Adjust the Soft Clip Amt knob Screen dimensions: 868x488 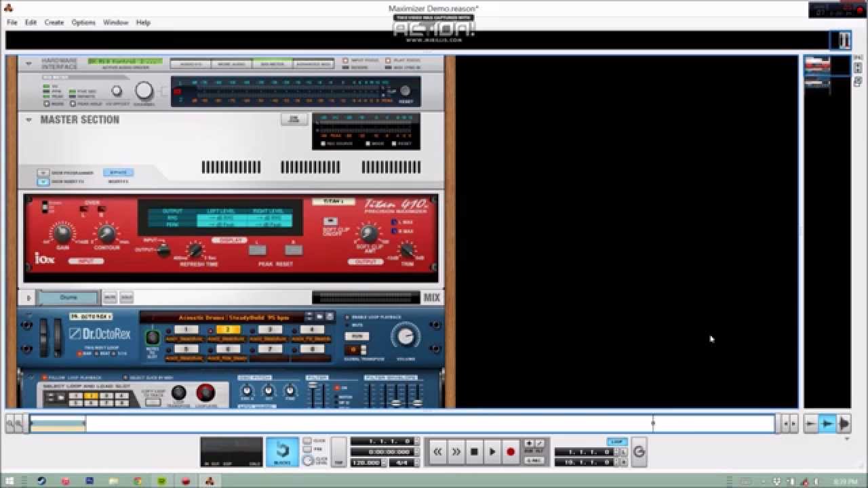[368, 234]
